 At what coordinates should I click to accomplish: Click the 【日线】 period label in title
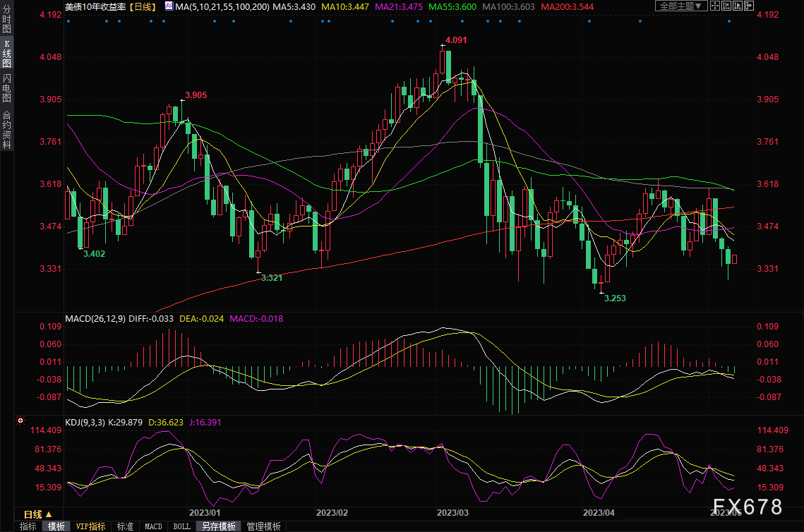coord(142,6)
